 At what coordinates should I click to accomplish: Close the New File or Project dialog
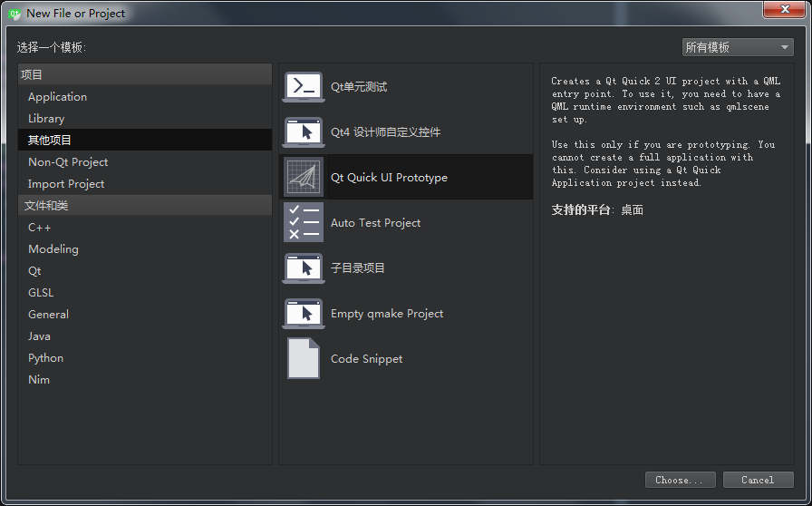coord(779,10)
